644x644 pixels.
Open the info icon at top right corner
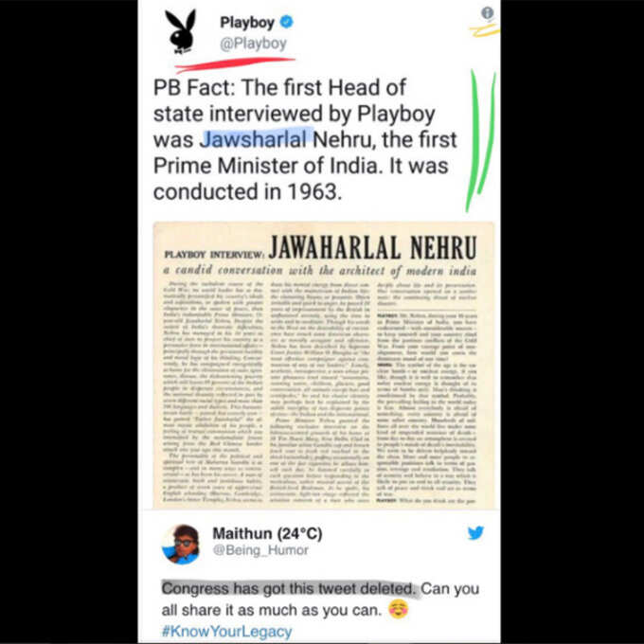(x=487, y=13)
